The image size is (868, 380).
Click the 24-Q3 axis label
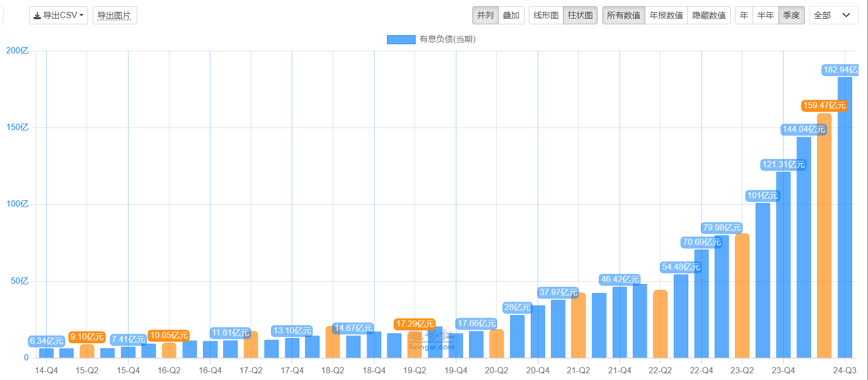coord(845,371)
